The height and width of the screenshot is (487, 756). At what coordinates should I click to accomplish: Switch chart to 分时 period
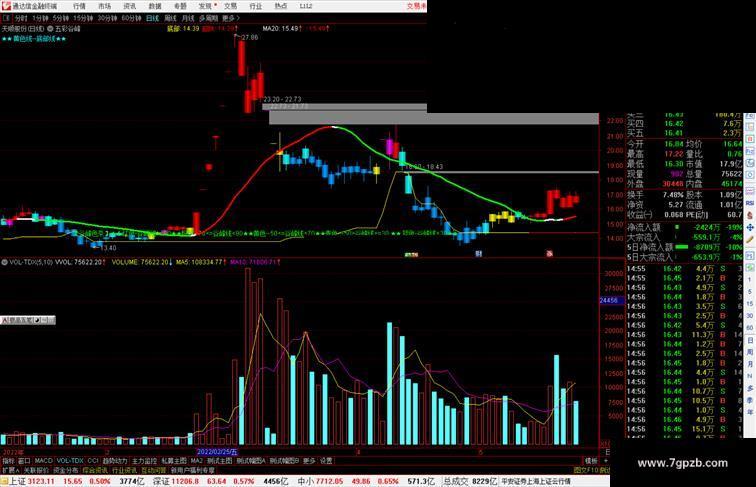pos(21,18)
